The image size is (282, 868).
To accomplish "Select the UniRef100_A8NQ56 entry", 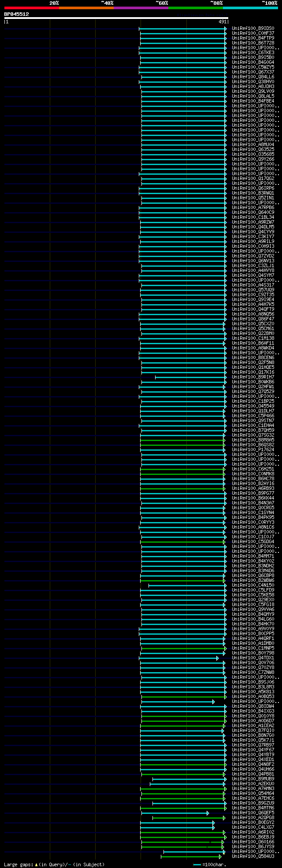I will (x=253, y=314).
